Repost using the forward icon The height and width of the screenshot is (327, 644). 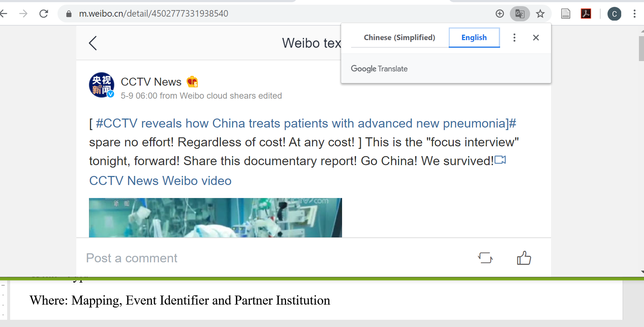point(485,258)
